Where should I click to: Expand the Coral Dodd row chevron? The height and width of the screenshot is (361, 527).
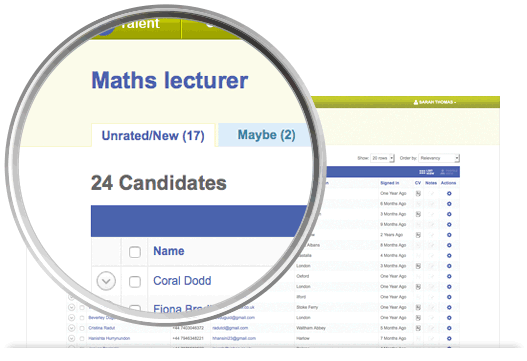(106, 281)
